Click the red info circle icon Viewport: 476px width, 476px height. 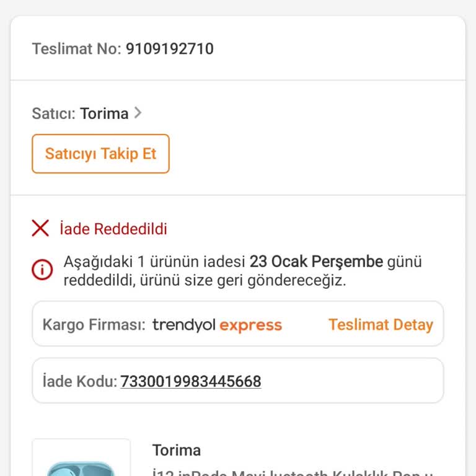(42, 270)
